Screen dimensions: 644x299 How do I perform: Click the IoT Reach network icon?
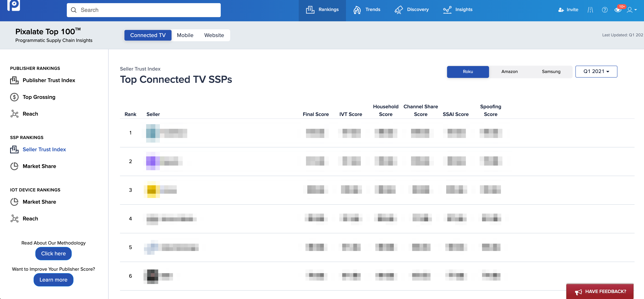point(14,219)
